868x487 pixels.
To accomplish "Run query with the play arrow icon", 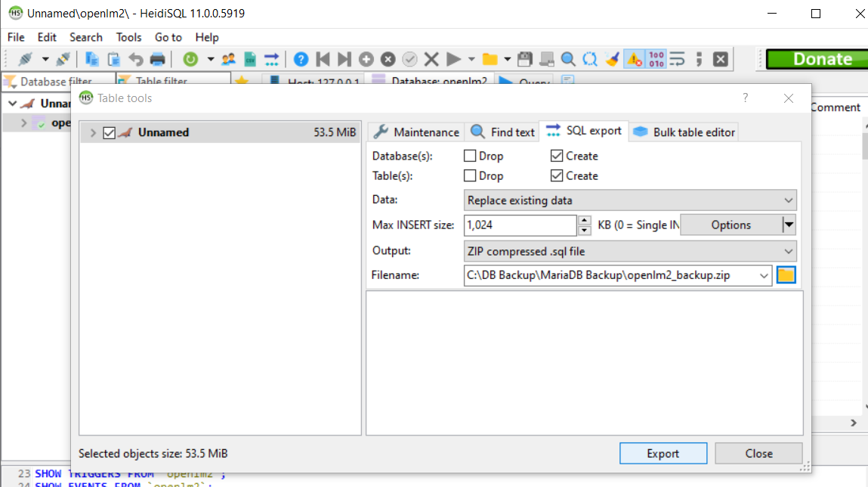I will point(453,59).
